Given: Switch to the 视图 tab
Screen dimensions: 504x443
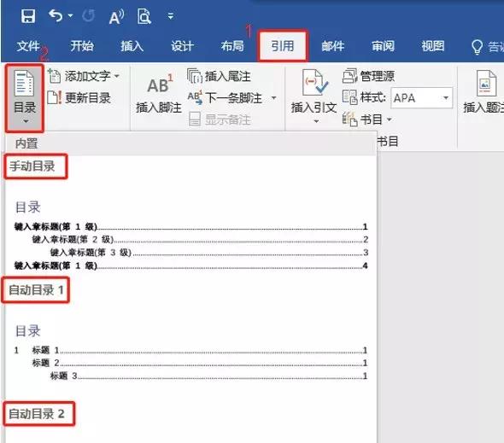Looking at the screenshot, I should pyautogui.click(x=432, y=46).
